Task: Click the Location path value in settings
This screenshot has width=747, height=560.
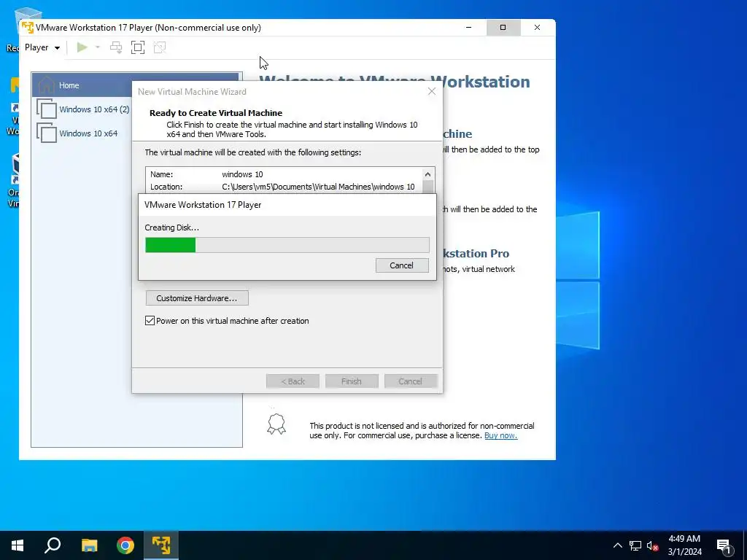Action: click(318, 187)
